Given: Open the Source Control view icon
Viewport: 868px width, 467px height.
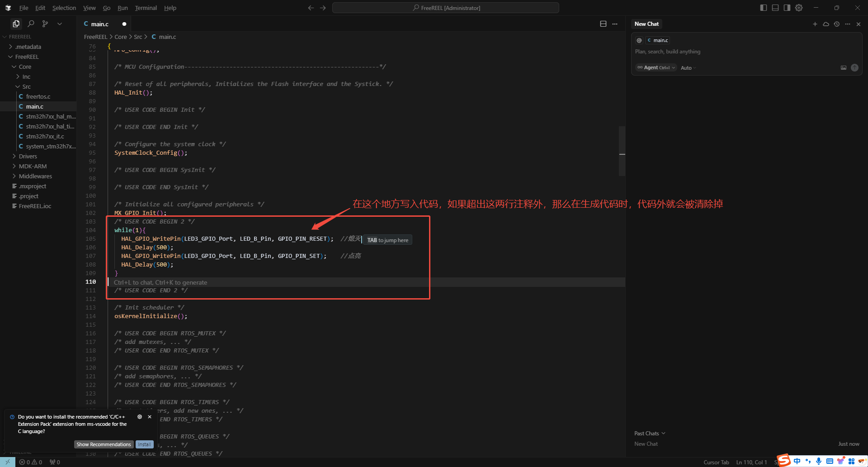Looking at the screenshot, I should (45, 24).
